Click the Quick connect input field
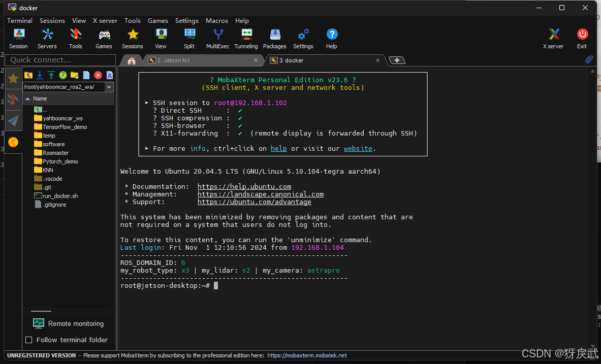This screenshot has height=364, width=601. (60, 60)
